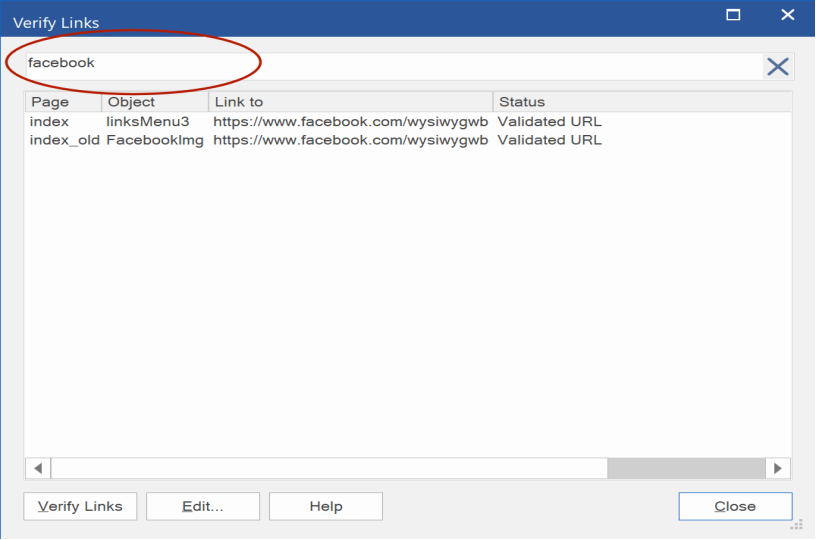Click the scroll left arrow
The image size is (816, 540).
38,468
